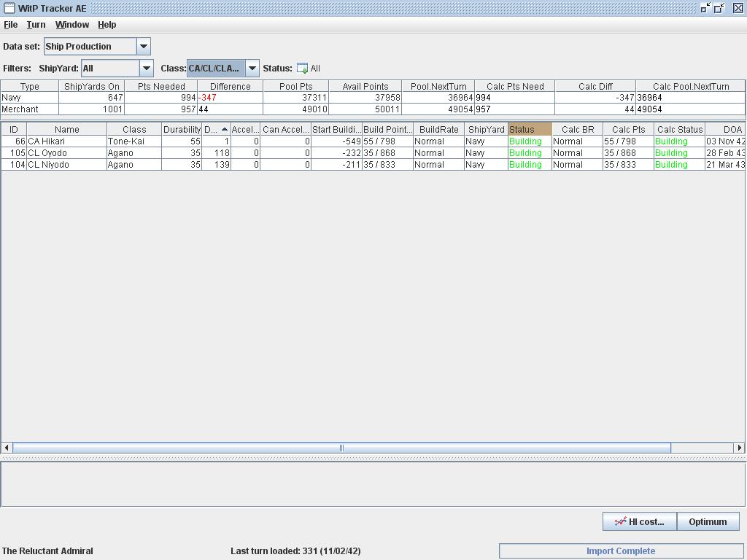Sort by the Calc Pts column header
747x560 pixels.
tap(628, 129)
